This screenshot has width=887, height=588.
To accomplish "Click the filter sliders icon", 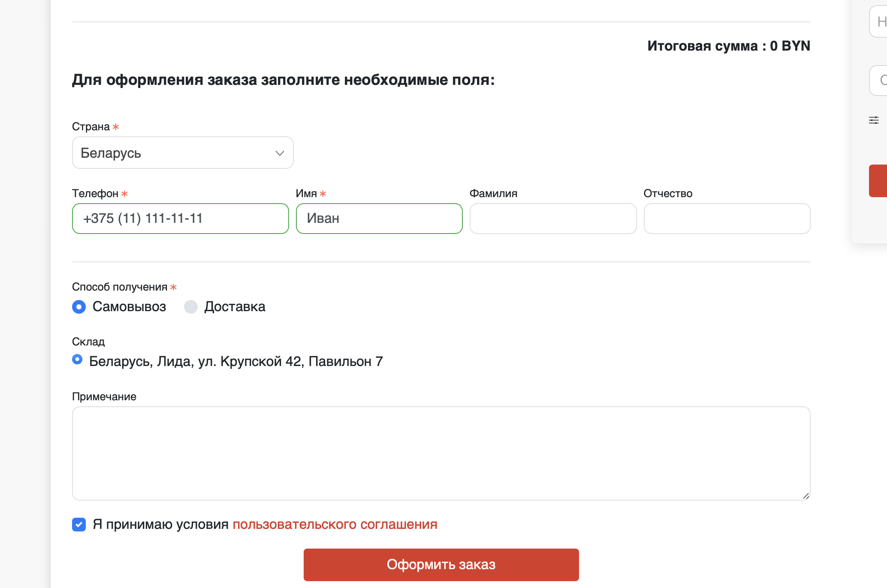I will pos(874,120).
